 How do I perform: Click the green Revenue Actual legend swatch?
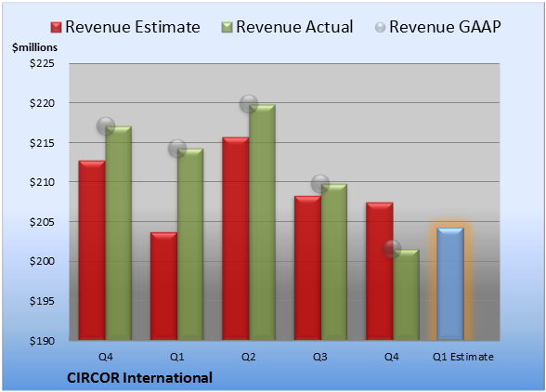(227, 28)
